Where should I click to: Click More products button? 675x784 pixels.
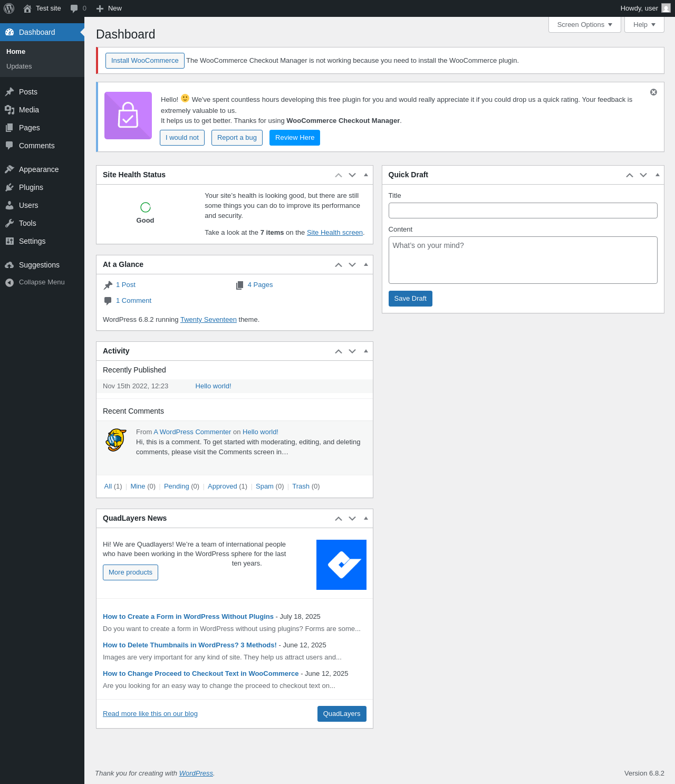(x=130, y=572)
